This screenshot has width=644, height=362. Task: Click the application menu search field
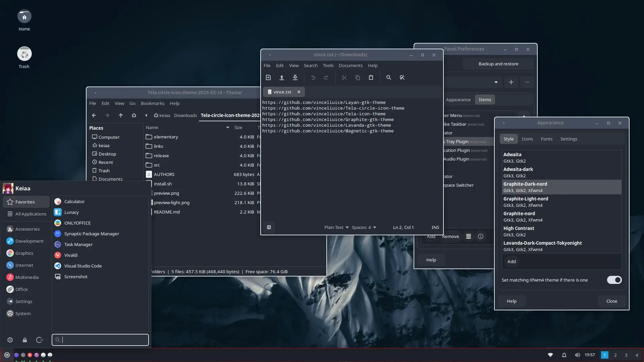(x=101, y=340)
